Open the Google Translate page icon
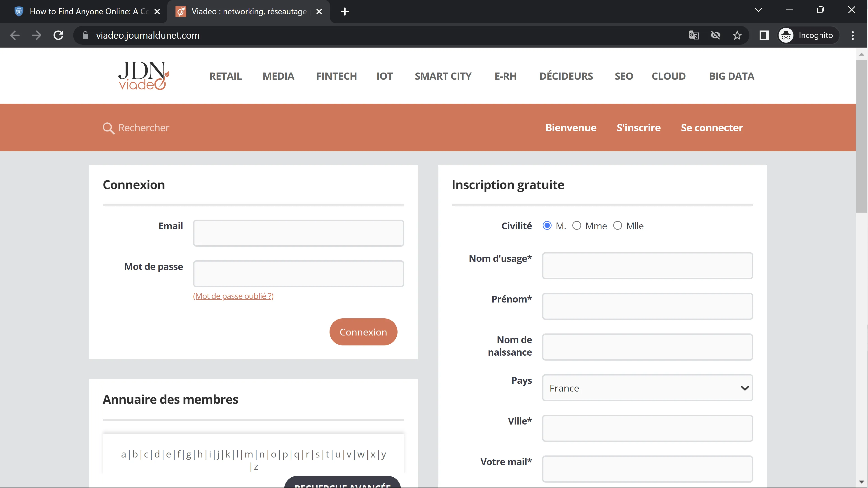This screenshot has width=868, height=488. pos(693,35)
